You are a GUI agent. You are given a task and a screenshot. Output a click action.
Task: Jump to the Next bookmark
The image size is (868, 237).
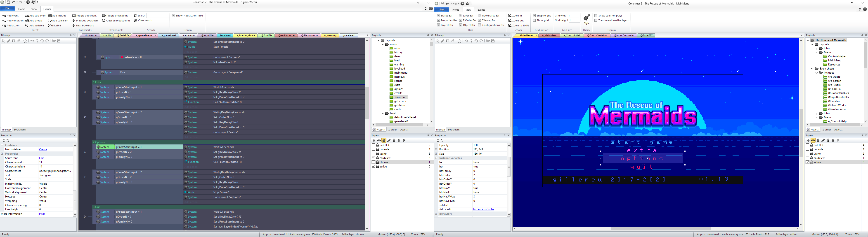(83, 26)
